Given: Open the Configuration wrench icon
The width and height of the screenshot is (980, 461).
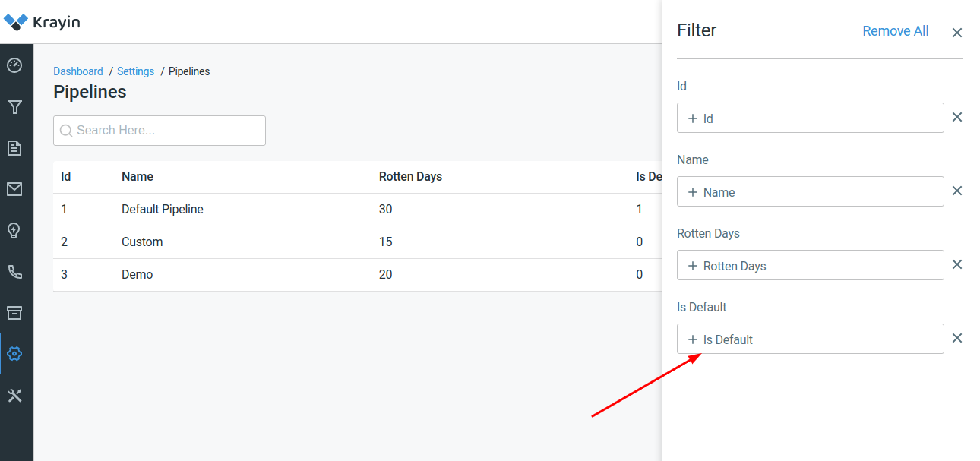Looking at the screenshot, I should pyautogui.click(x=15, y=395).
